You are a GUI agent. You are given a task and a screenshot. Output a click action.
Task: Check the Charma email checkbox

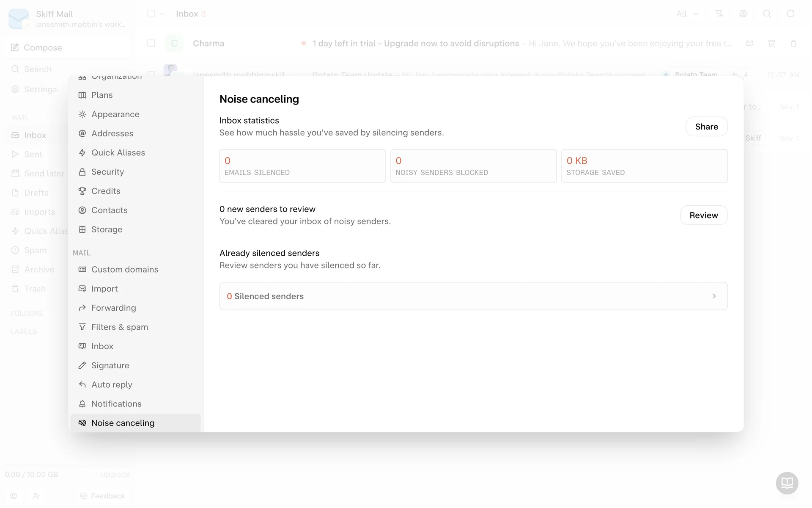coord(151,44)
